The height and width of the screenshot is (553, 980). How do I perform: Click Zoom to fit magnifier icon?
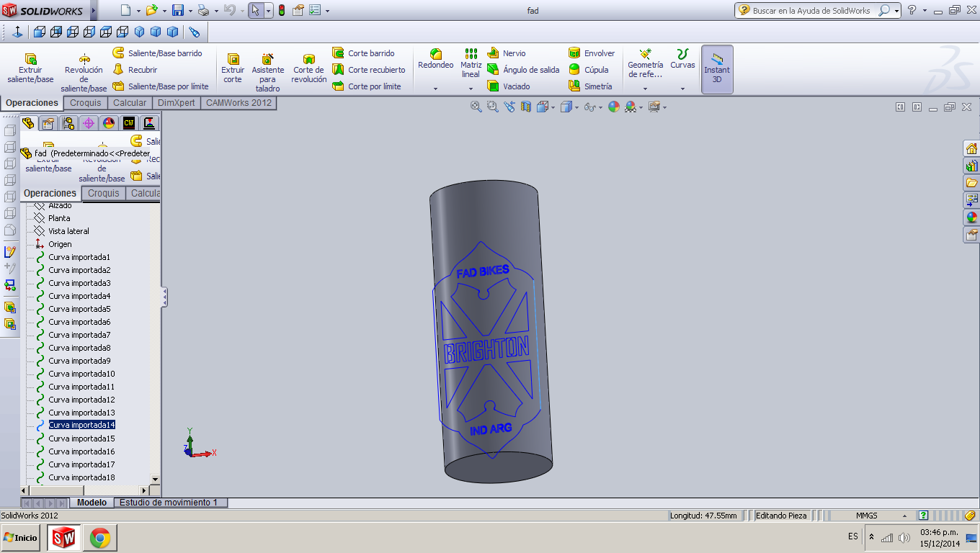tap(476, 107)
